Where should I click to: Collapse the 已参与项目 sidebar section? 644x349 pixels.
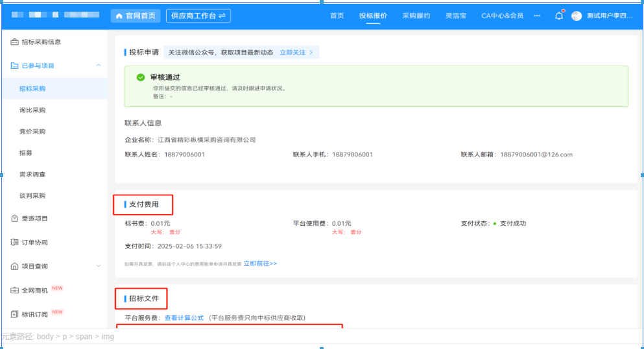(99, 66)
